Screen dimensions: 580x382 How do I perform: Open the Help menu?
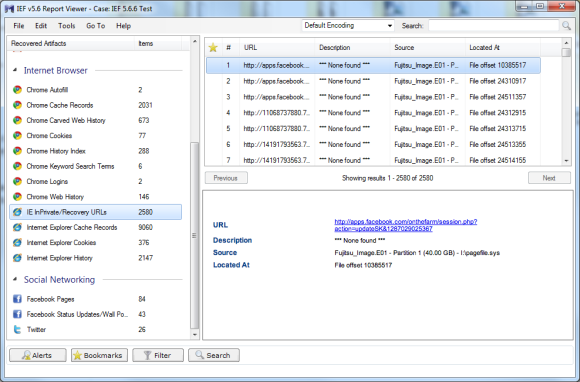coord(123,26)
